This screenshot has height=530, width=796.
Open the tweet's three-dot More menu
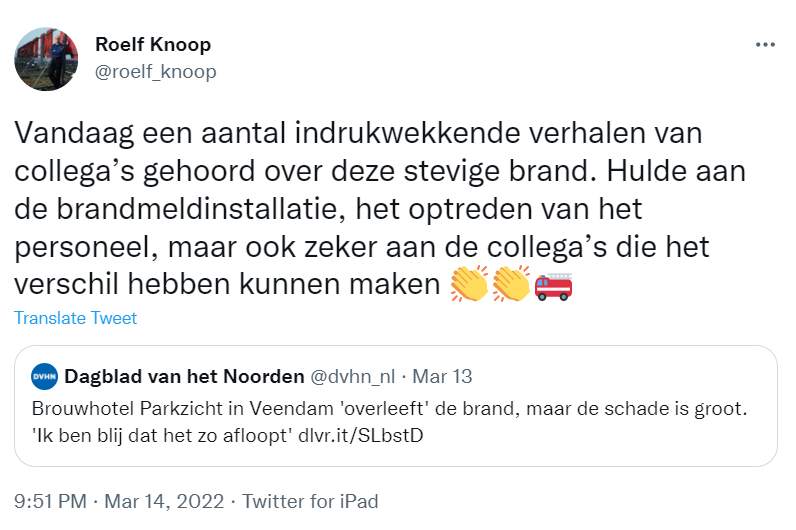765,45
